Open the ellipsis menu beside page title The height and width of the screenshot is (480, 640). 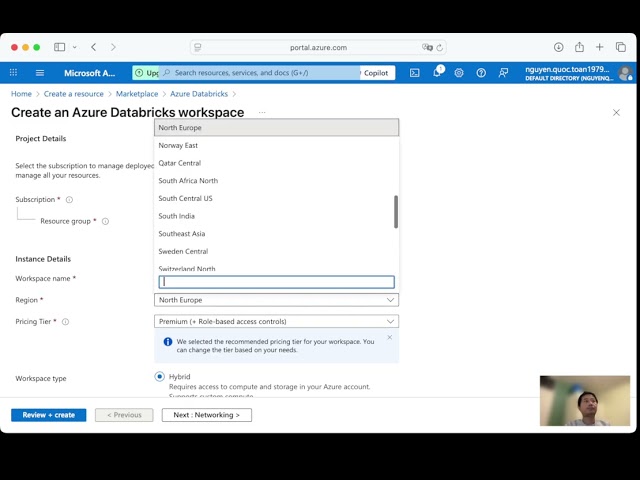click(x=262, y=112)
